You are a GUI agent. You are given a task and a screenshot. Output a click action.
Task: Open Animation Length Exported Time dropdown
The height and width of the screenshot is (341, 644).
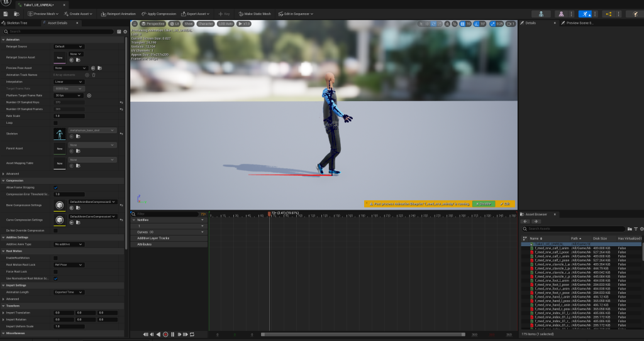69,292
